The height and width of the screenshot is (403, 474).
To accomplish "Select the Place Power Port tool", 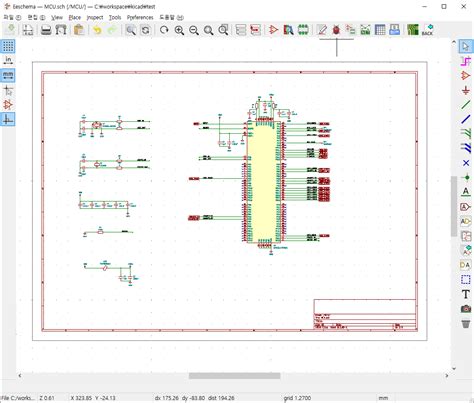I will (x=466, y=90).
